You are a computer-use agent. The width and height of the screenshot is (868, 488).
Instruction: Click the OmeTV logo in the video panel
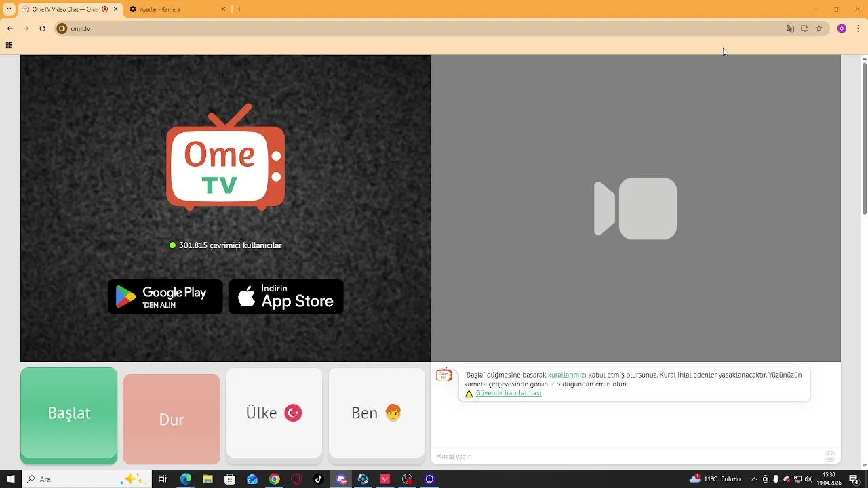pyautogui.click(x=225, y=157)
